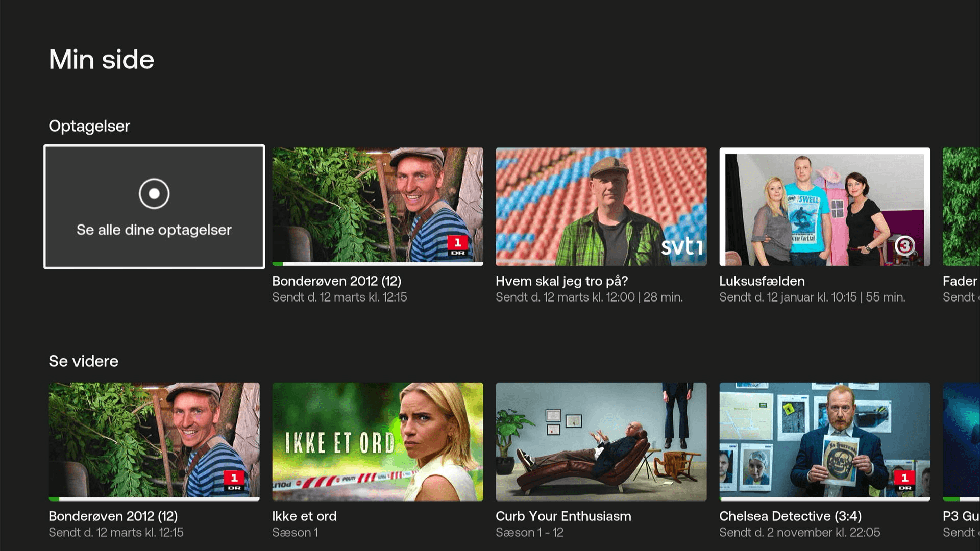The width and height of the screenshot is (980, 551).
Task: Click the Luksusfælden title text
Action: (762, 281)
